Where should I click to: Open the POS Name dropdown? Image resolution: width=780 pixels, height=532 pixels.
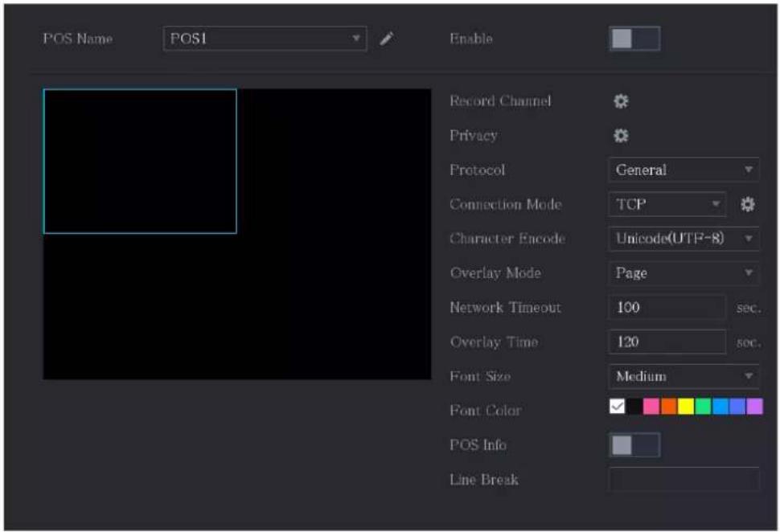(x=265, y=39)
